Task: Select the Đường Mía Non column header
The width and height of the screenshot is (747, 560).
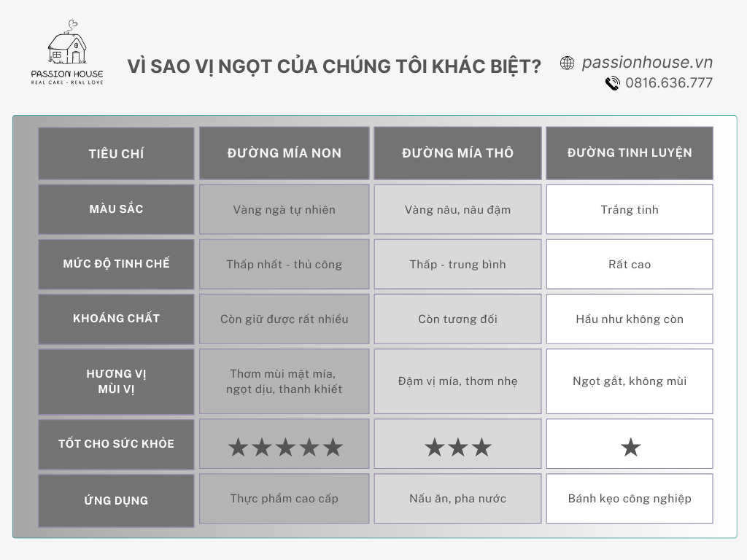Action: pos(285,153)
